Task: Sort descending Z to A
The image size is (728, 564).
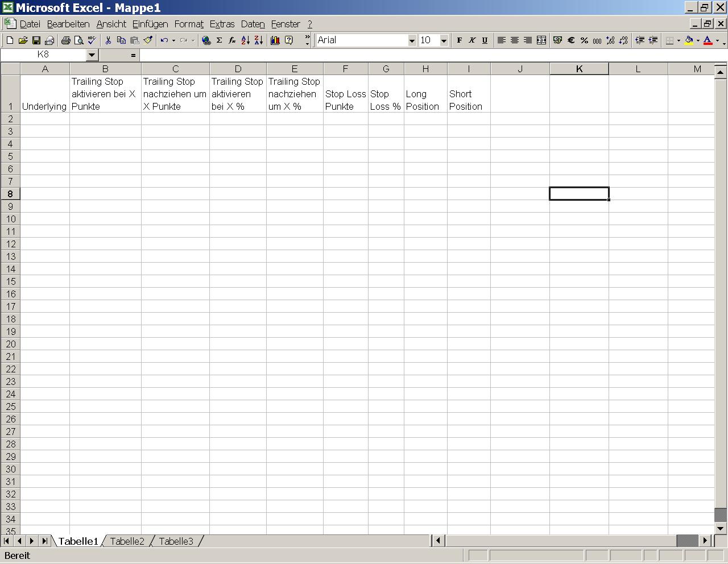Action: coord(258,40)
